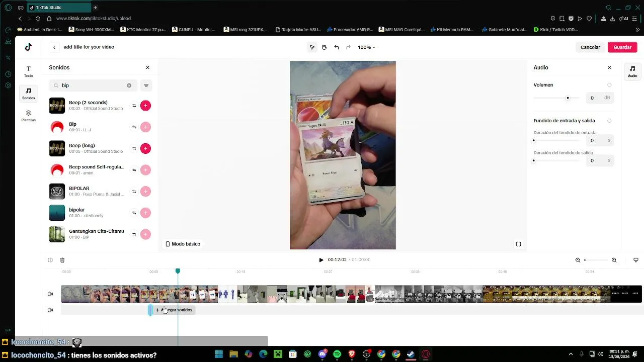Mute the video track
Screen dimensions: 644x362
click(50, 294)
